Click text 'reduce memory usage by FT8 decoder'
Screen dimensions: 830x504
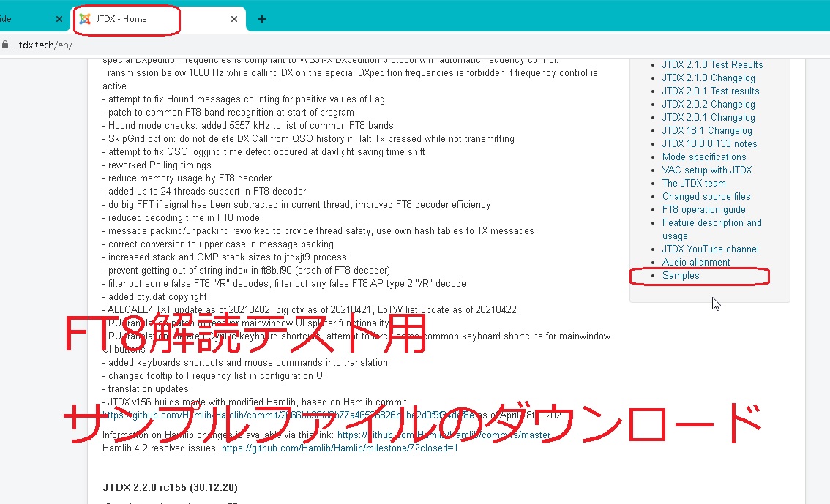(x=190, y=178)
